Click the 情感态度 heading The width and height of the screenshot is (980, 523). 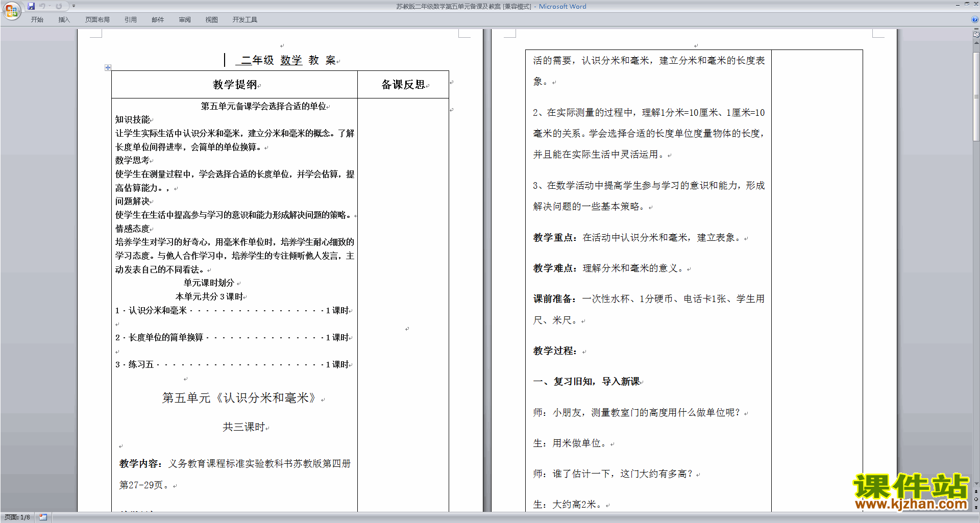click(x=132, y=229)
